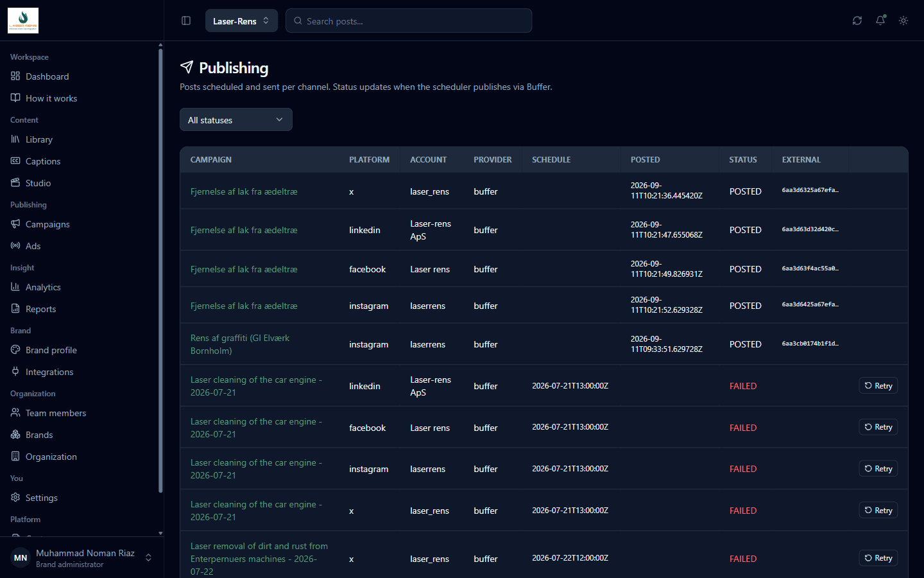The width and height of the screenshot is (924, 578).
Task: Retry failed instagram car engine post
Action: coord(878,469)
